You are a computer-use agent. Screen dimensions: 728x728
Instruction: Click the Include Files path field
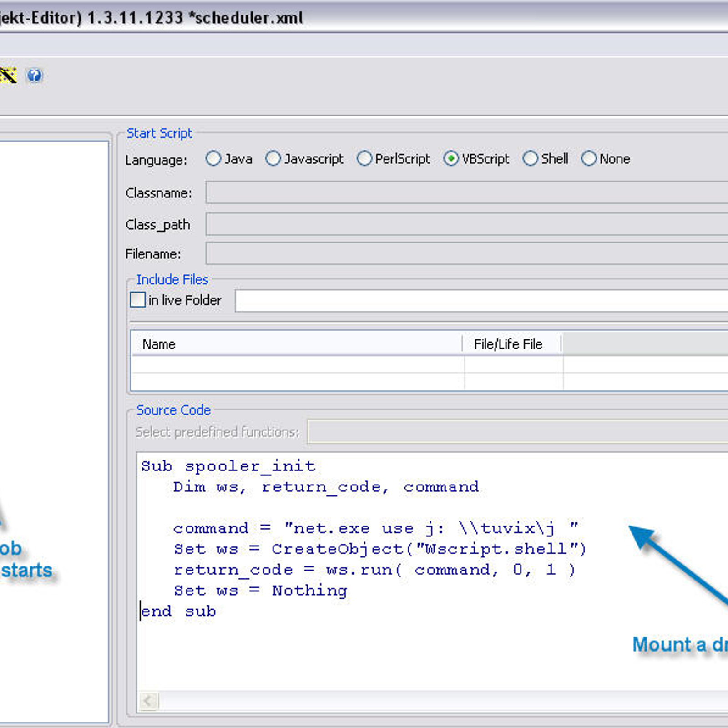point(455,300)
